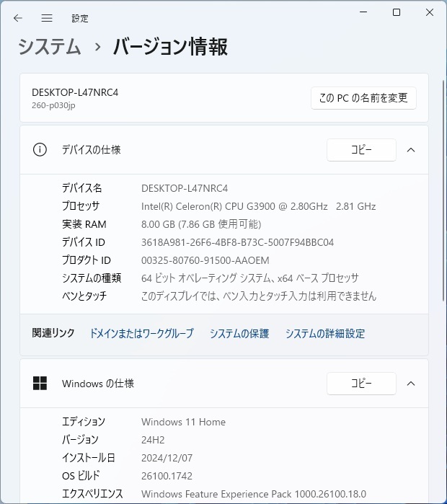Select the デバイス ID value 3618A981-26F6-4BF8-B73C-5007F94BBC04
The image size is (447, 504).
237,242
